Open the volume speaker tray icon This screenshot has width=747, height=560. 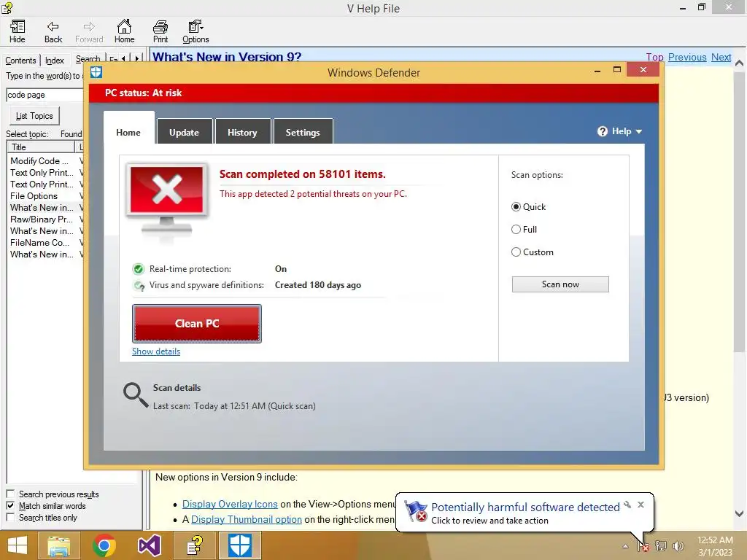coord(678,546)
